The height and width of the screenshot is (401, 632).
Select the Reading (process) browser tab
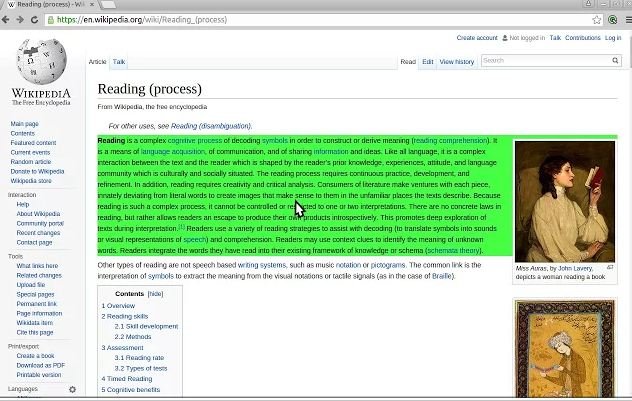click(x=50, y=4)
